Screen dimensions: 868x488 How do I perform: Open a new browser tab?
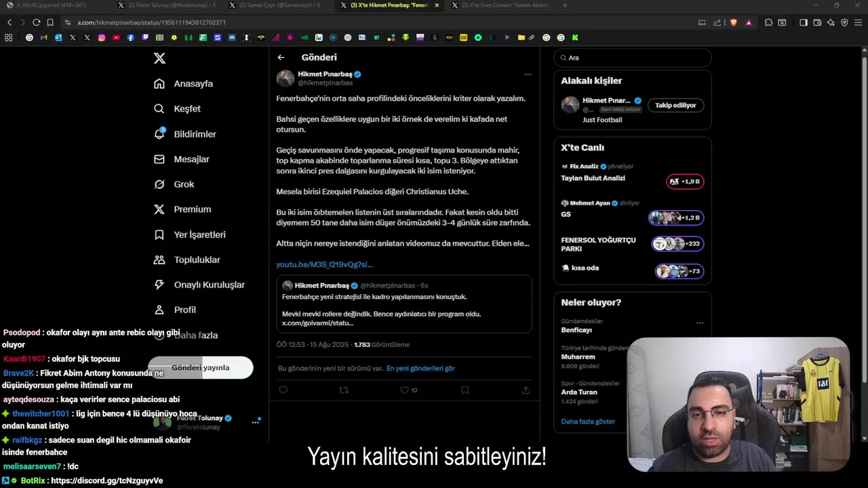click(565, 5)
